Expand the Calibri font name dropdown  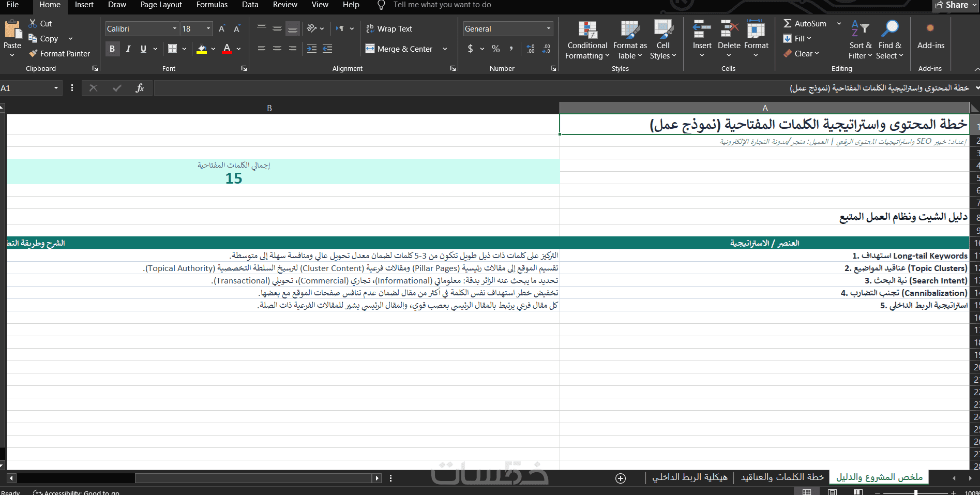(x=175, y=29)
